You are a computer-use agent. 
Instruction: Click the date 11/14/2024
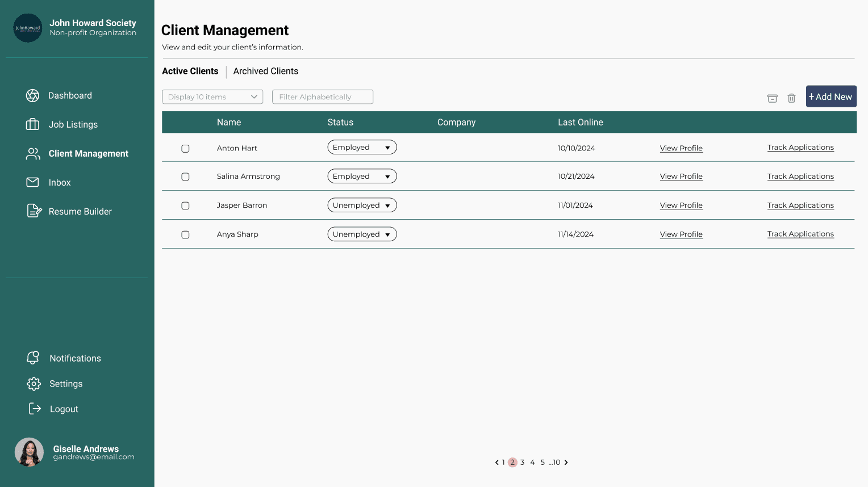[575, 234]
